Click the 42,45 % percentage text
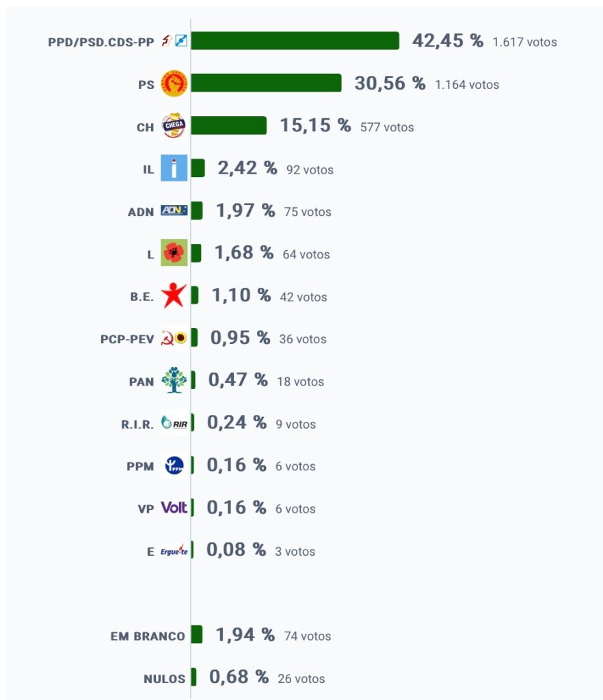Image resolution: width=603 pixels, height=700 pixels. (448, 40)
